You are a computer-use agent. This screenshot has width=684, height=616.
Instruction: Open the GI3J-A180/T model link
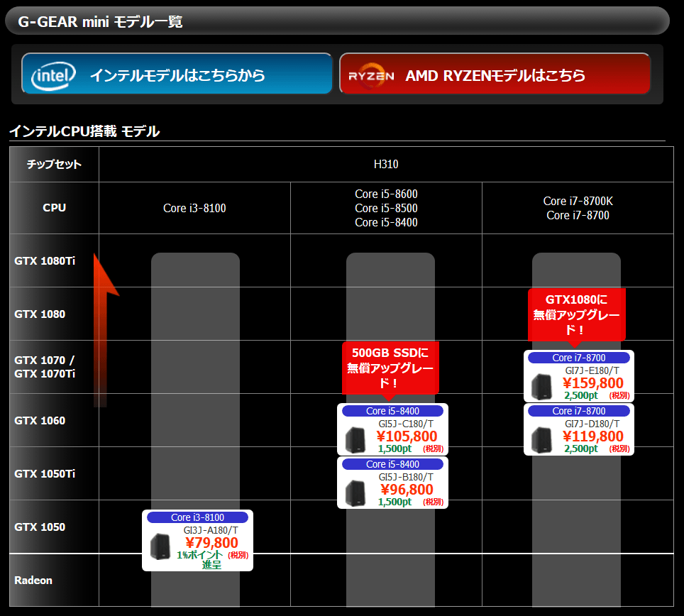click(x=211, y=530)
